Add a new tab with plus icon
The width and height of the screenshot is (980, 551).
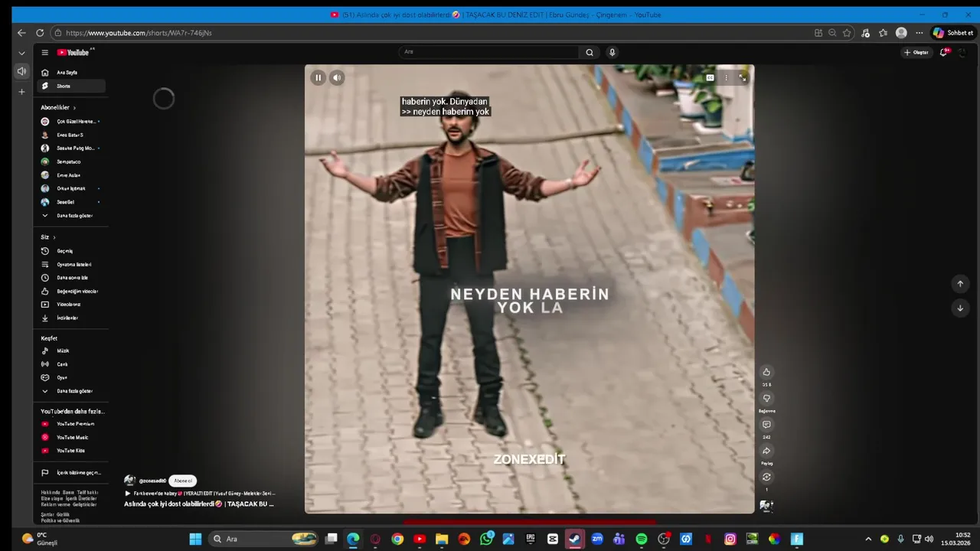click(x=21, y=92)
